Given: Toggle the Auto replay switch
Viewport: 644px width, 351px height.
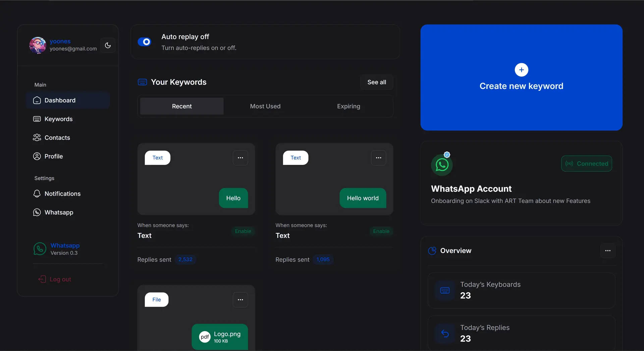Looking at the screenshot, I should (x=145, y=42).
